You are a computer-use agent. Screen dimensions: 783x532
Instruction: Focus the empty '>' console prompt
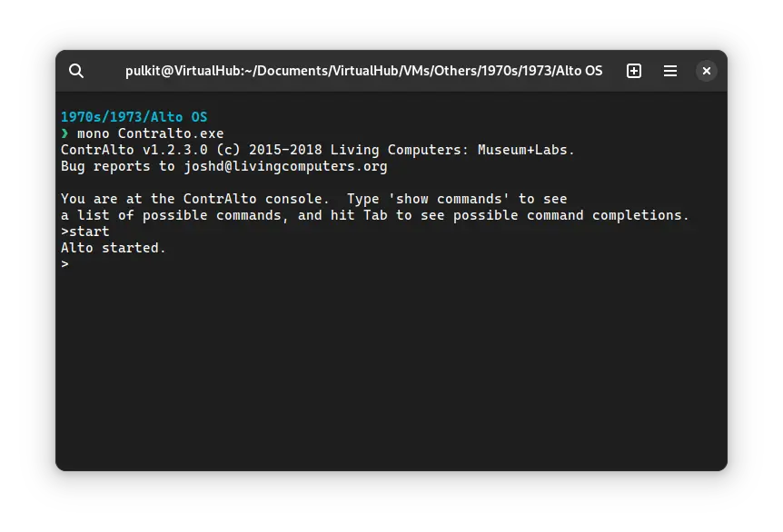[65, 264]
